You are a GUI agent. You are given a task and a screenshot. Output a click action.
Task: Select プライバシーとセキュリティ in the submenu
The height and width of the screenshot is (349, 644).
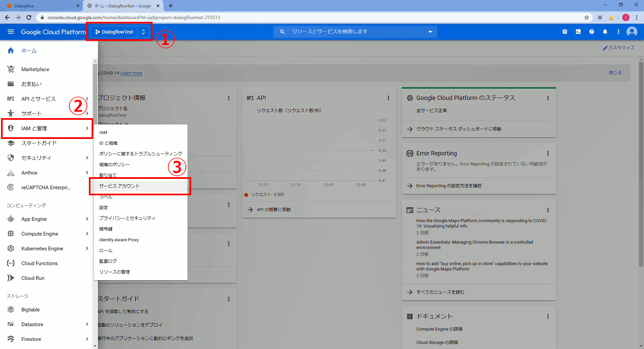click(x=141, y=218)
